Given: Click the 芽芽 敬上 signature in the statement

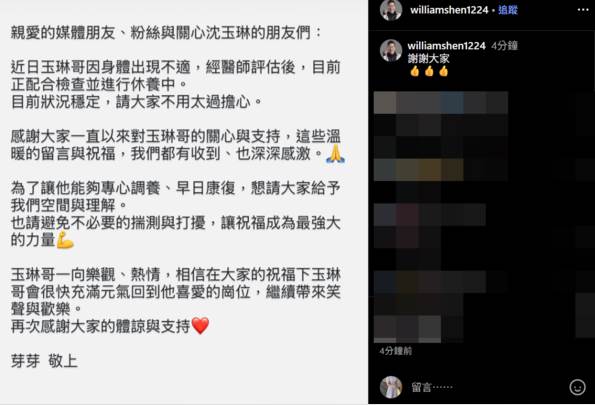Looking at the screenshot, I should click(44, 361).
